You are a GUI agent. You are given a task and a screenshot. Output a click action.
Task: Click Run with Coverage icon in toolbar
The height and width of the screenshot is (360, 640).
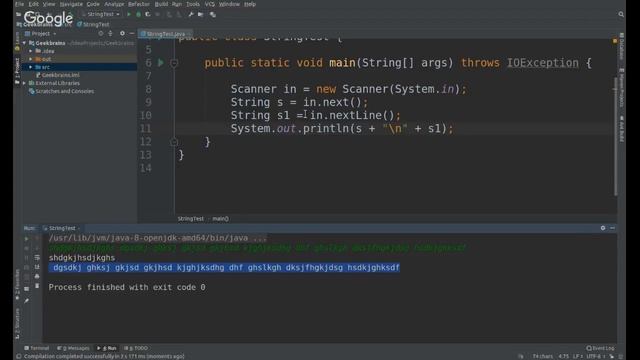pos(148,14)
